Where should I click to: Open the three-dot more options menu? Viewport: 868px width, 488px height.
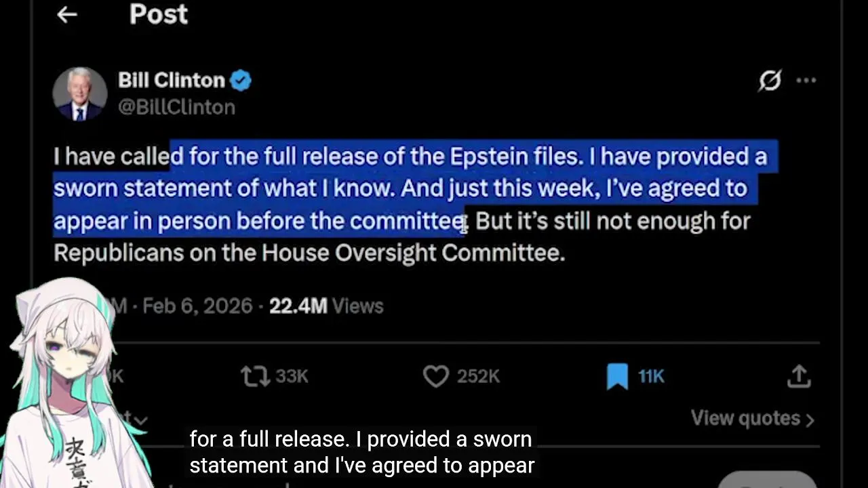(806, 81)
